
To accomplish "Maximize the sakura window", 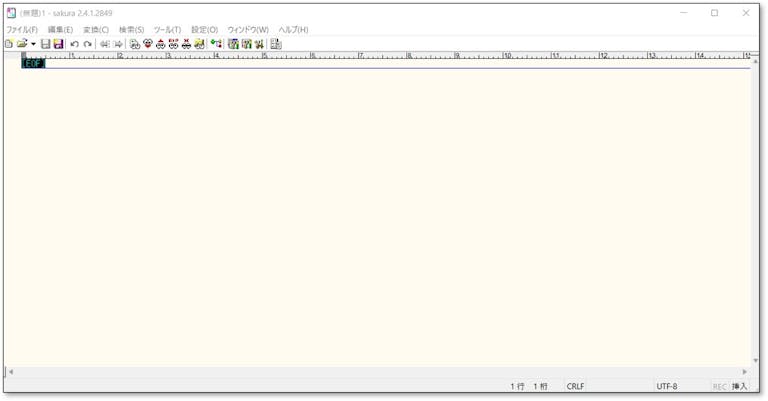I will click(715, 13).
